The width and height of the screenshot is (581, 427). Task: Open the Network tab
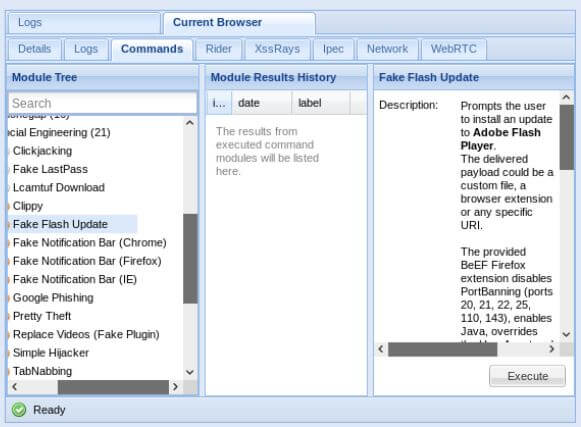pyautogui.click(x=387, y=49)
